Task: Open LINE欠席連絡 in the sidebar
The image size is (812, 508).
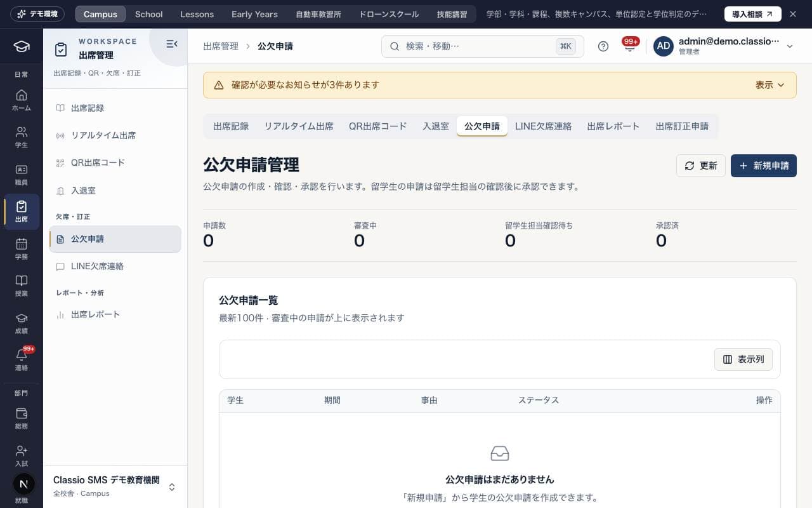Action: pos(115,267)
